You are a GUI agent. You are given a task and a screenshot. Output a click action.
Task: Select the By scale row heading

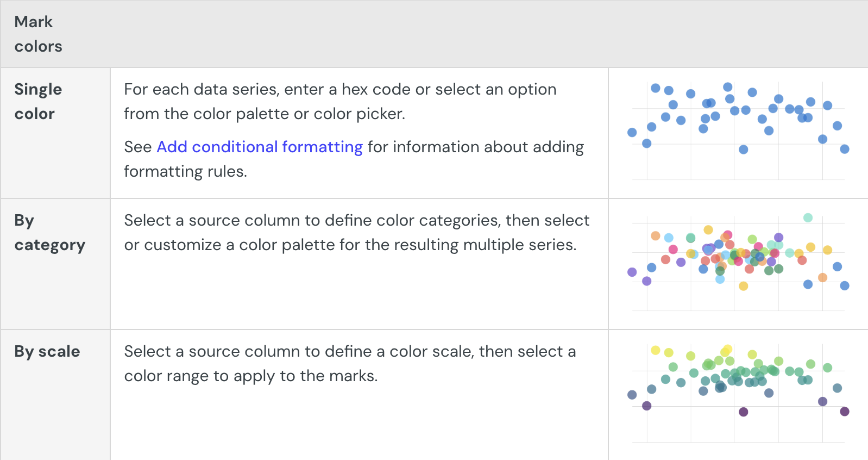click(47, 351)
